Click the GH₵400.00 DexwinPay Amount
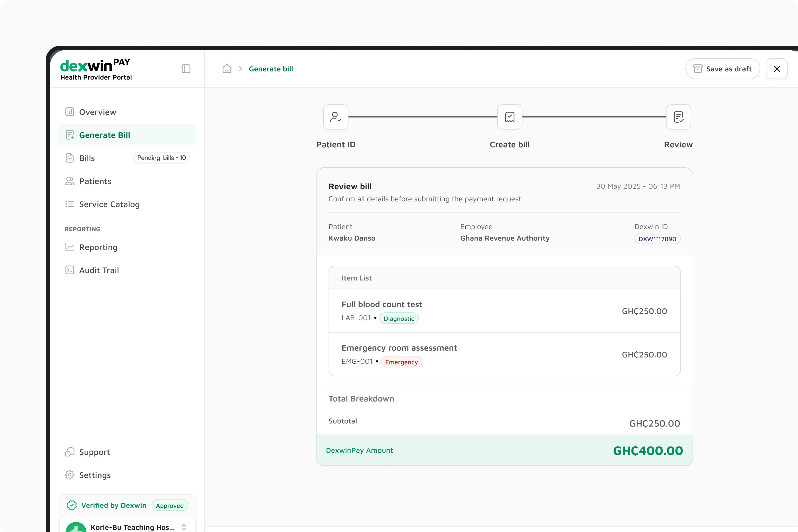 pyautogui.click(x=648, y=451)
